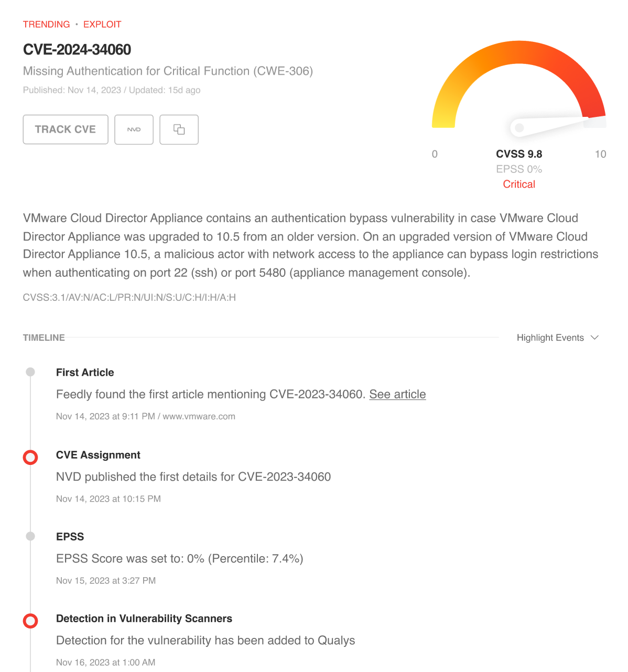Open the See article link
Viewport: 628px width, 672px height.
397,394
